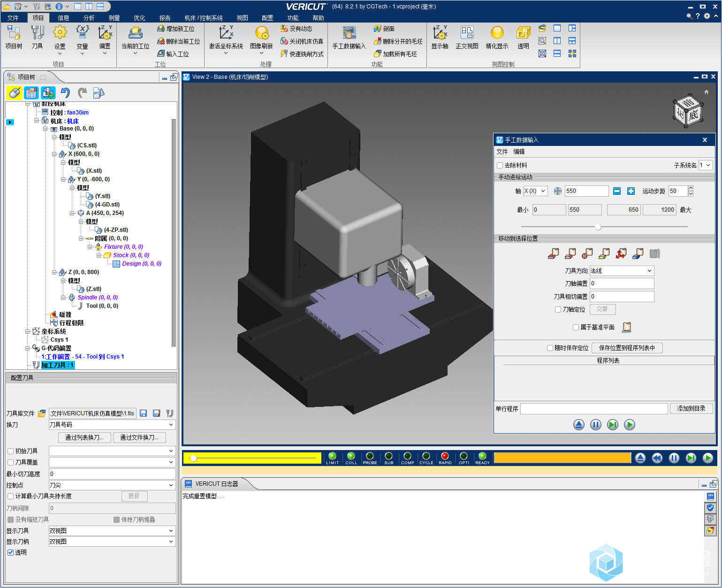
Task: Open the 显示刀具 双视图 dropdown
Action: click(112, 531)
